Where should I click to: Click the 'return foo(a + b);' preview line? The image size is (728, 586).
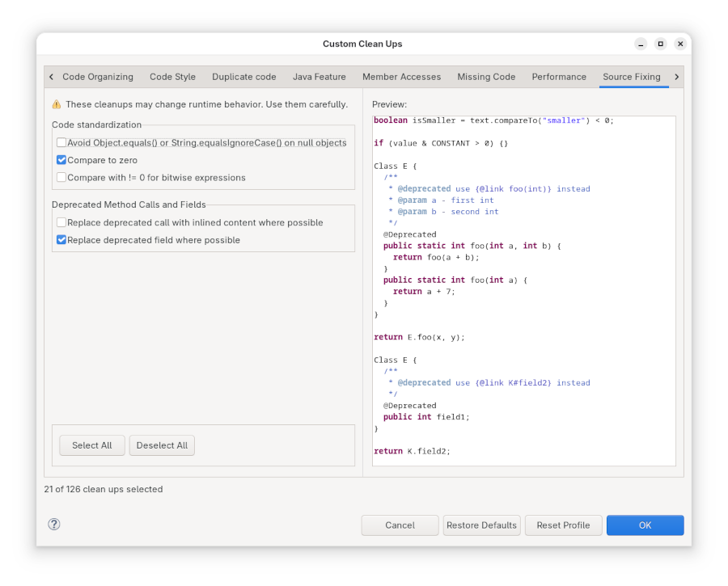[x=436, y=257]
